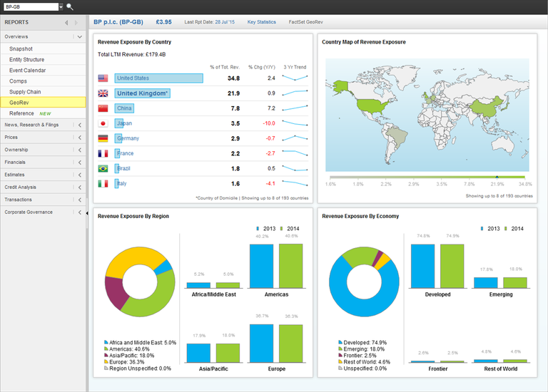
Task: Click the Emerging 2014 bar showing 18.0%
Action: click(515, 283)
